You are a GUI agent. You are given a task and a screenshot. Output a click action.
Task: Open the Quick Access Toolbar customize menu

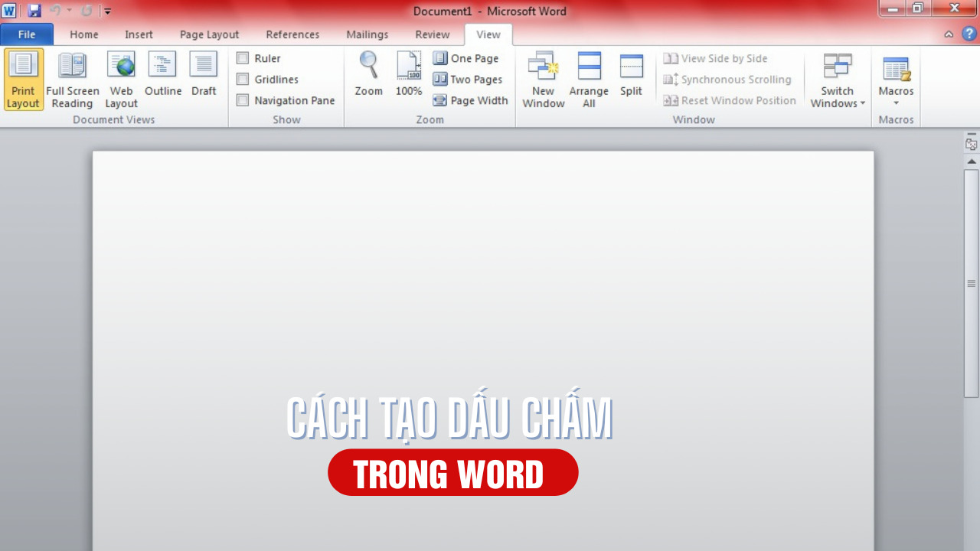tap(106, 11)
